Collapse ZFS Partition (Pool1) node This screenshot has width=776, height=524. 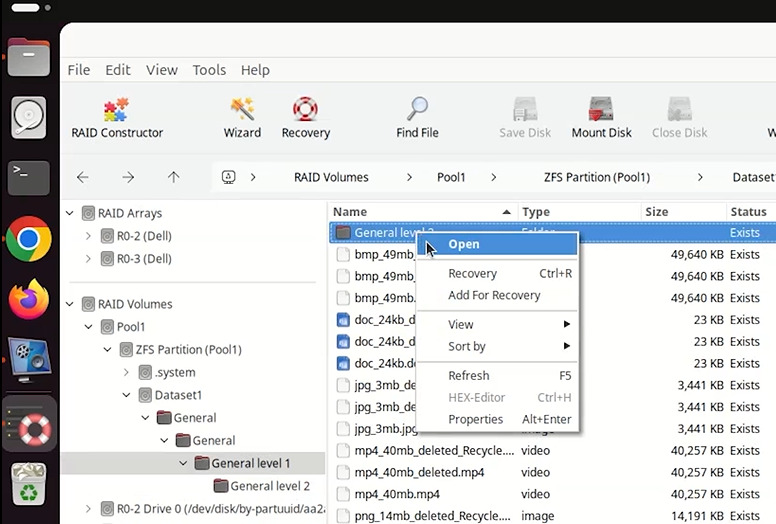click(x=107, y=350)
